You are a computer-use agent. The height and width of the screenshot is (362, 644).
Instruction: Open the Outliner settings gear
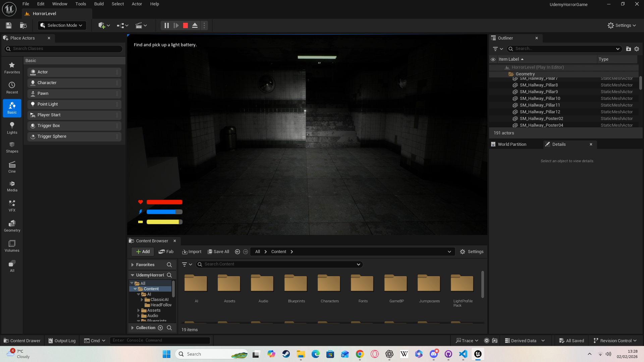pyautogui.click(x=637, y=49)
